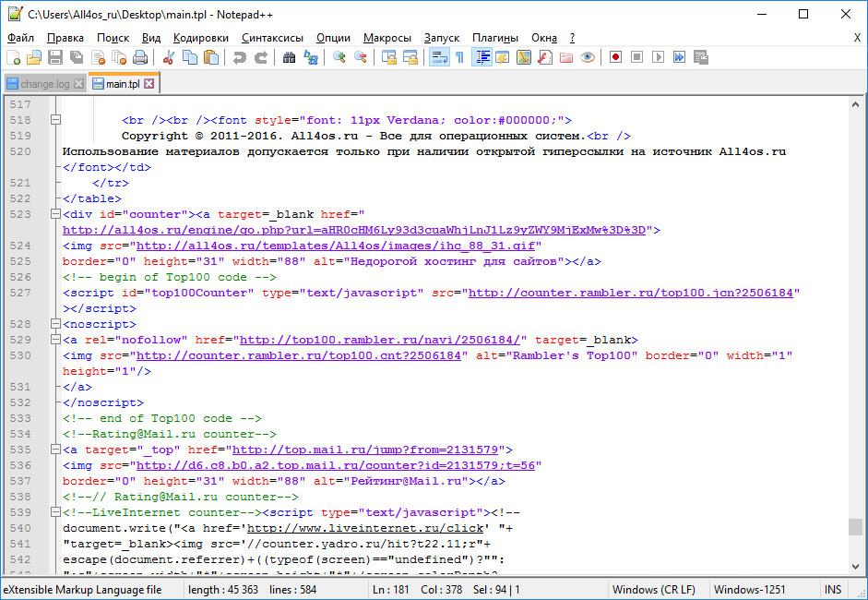Start macro recording with red circle icon
The height and width of the screenshot is (600, 868).
point(615,57)
